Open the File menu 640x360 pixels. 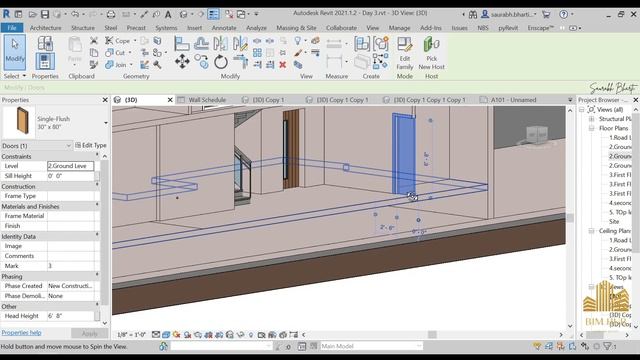click(12, 28)
